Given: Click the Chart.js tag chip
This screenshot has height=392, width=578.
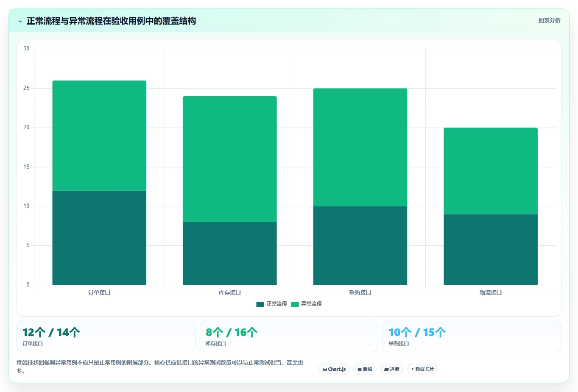Looking at the screenshot, I should tap(334, 369).
